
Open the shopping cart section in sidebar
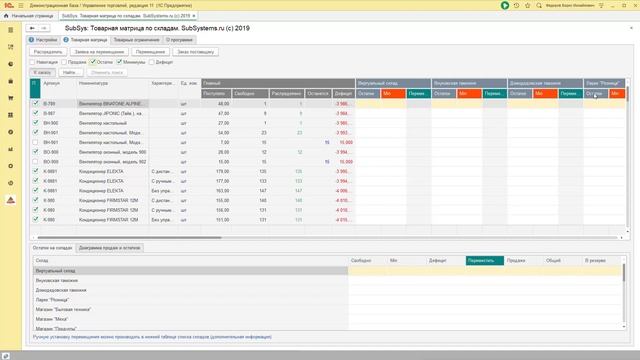pyautogui.click(x=11, y=98)
